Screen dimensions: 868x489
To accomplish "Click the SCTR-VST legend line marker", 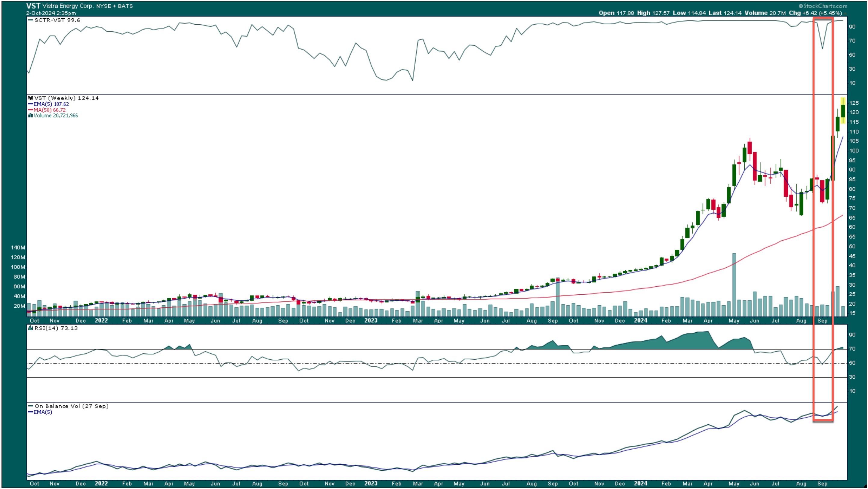I will [x=30, y=20].
